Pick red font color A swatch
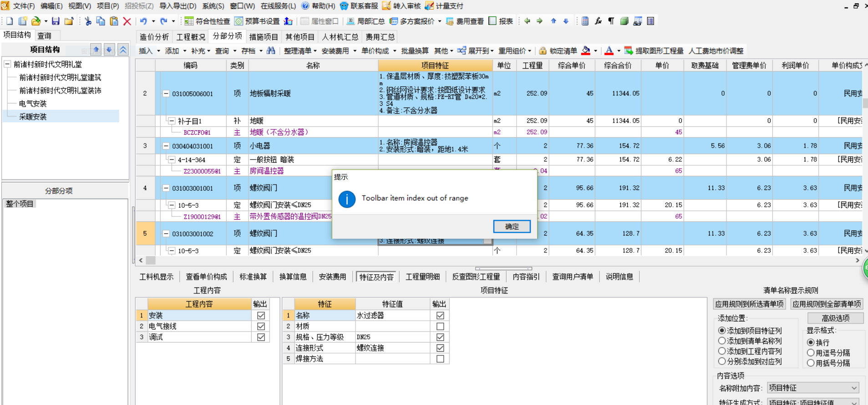This screenshot has width=868, height=405. click(x=609, y=51)
